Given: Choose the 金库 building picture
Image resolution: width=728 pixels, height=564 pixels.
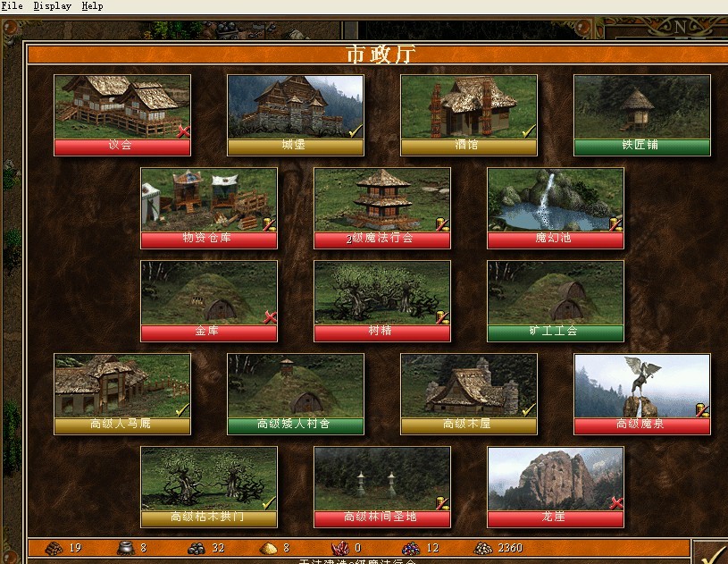Looking at the screenshot, I should coord(209,293).
